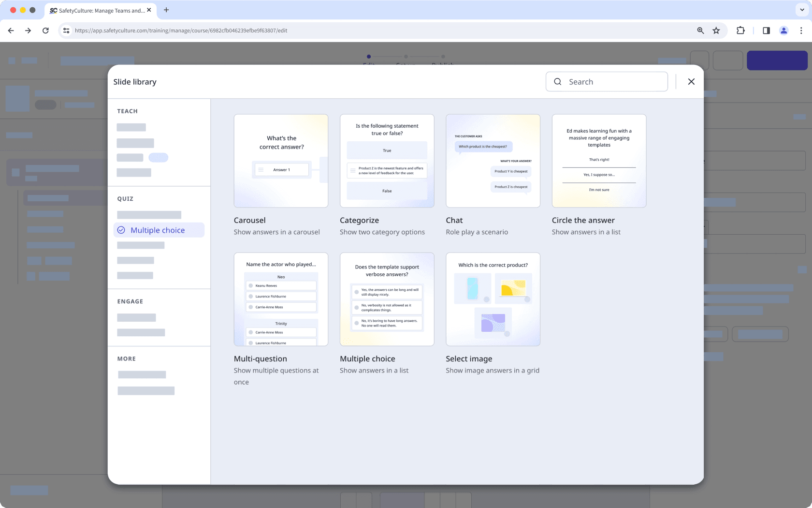The width and height of the screenshot is (812, 508).
Task: Click into the Search input field
Action: (x=609, y=81)
